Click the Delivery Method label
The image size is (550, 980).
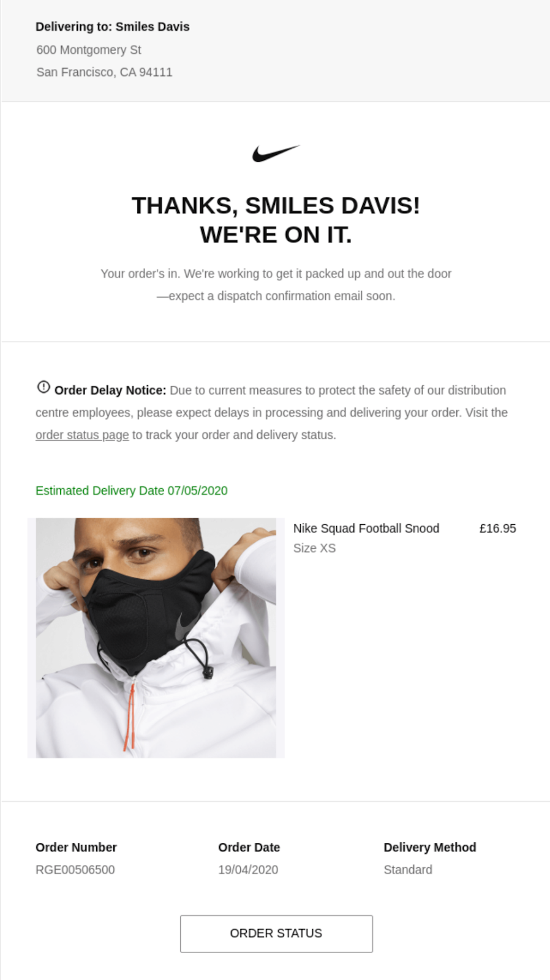click(429, 847)
